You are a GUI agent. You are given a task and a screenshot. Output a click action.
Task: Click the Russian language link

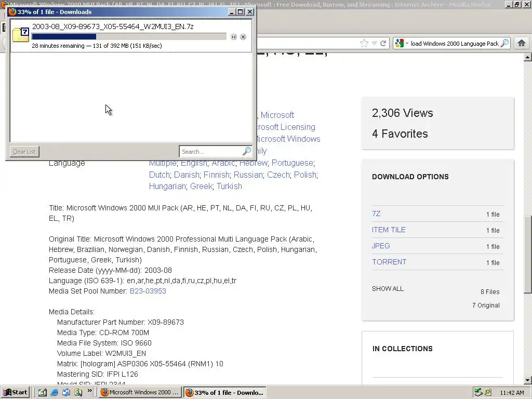coord(248,175)
